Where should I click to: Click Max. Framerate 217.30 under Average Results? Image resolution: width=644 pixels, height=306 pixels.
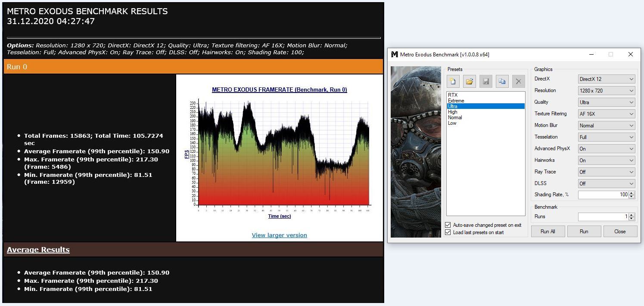pyautogui.click(x=91, y=281)
